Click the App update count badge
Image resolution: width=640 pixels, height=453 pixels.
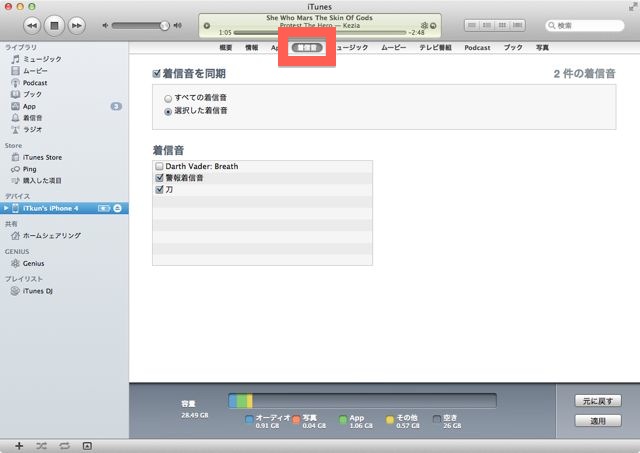pyautogui.click(x=116, y=107)
